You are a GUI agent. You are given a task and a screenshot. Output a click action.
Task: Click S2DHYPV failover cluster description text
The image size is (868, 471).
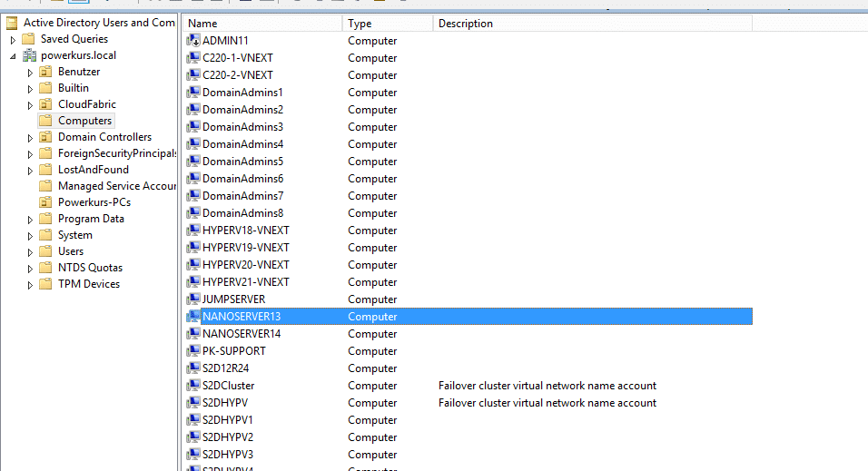pos(547,402)
